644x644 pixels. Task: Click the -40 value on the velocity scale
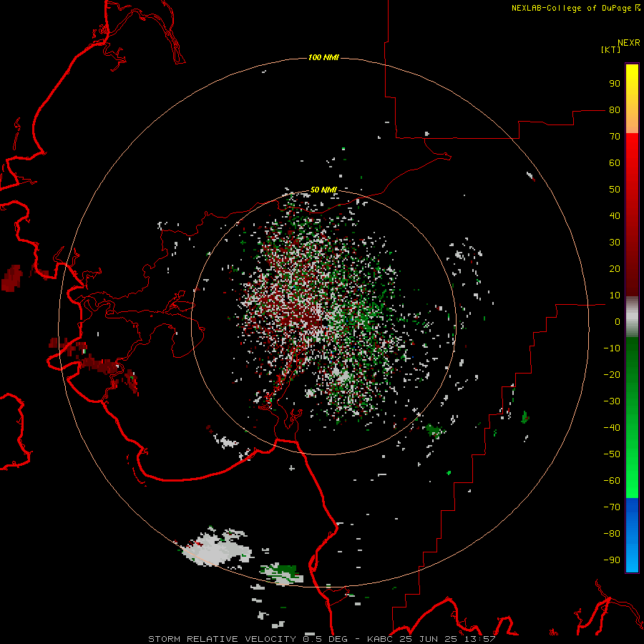[612, 428]
